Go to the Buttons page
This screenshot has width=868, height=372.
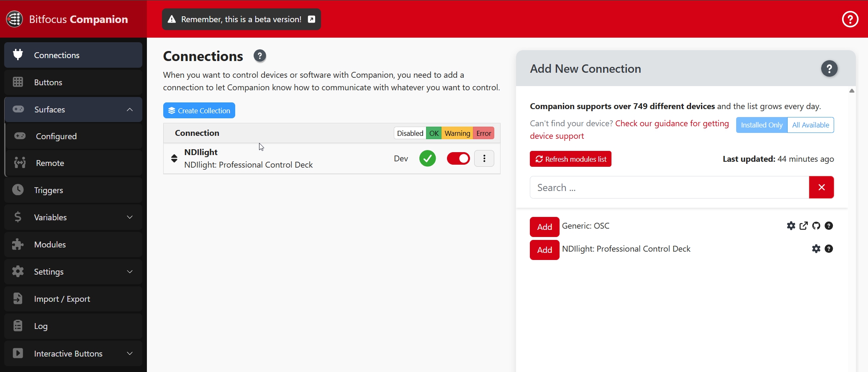tap(73, 82)
